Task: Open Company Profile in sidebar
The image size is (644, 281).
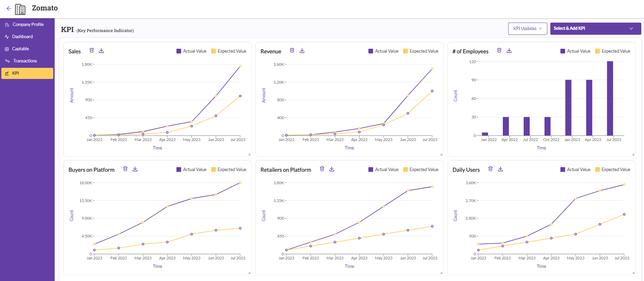Action: pos(28,25)
